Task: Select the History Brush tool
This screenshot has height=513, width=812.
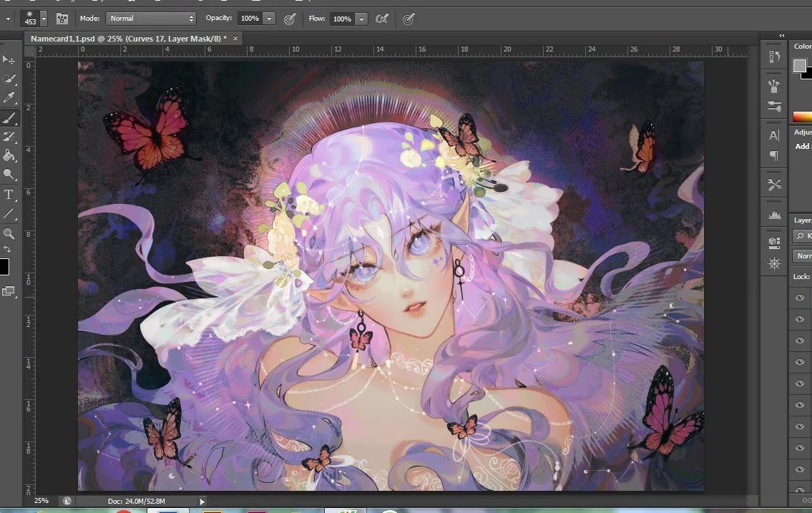Action: (x=9, y=137)
